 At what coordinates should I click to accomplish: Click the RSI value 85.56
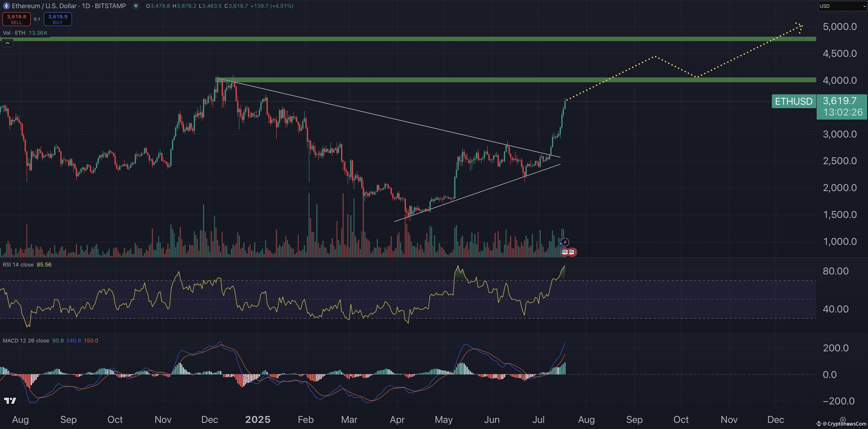click(x=44, y=265)
